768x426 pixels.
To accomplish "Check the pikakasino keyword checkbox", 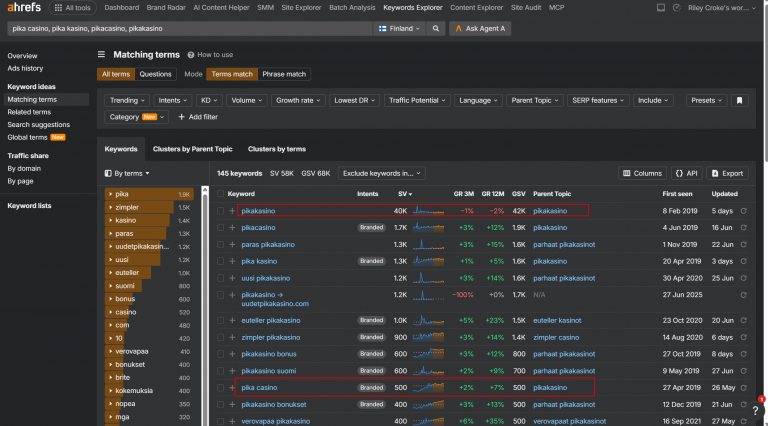I will pyautogui.click(x=220, y=211).
